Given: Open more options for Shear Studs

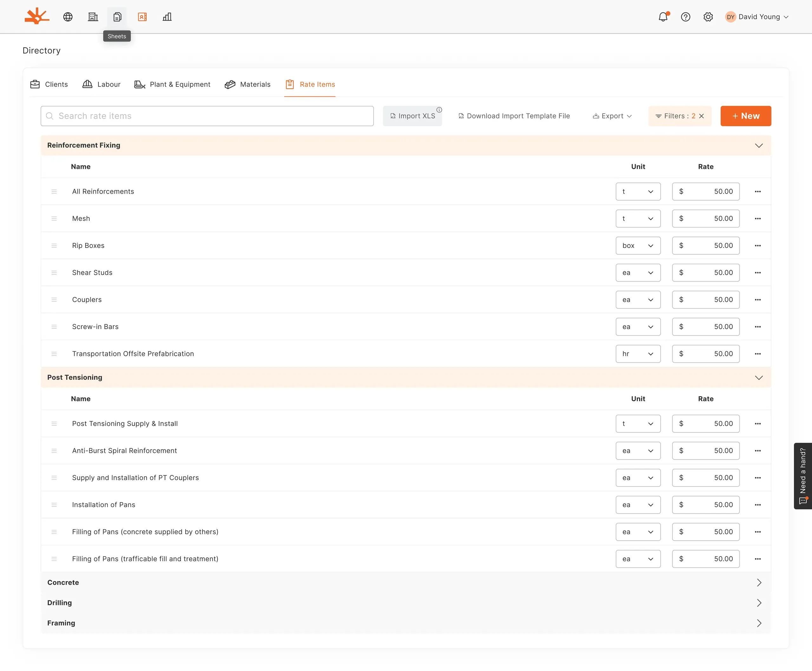Looking at the screenshot, I should pyautogui.click(x=758, y=273).
